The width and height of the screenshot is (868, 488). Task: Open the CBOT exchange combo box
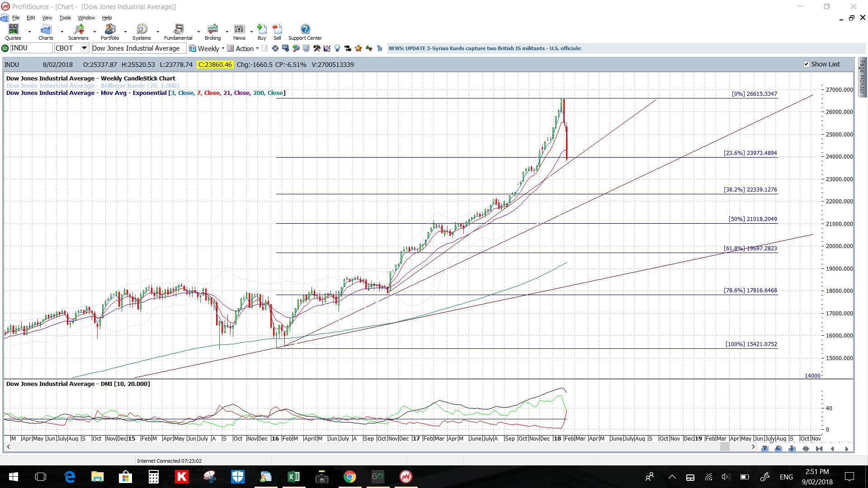(71, 48)
